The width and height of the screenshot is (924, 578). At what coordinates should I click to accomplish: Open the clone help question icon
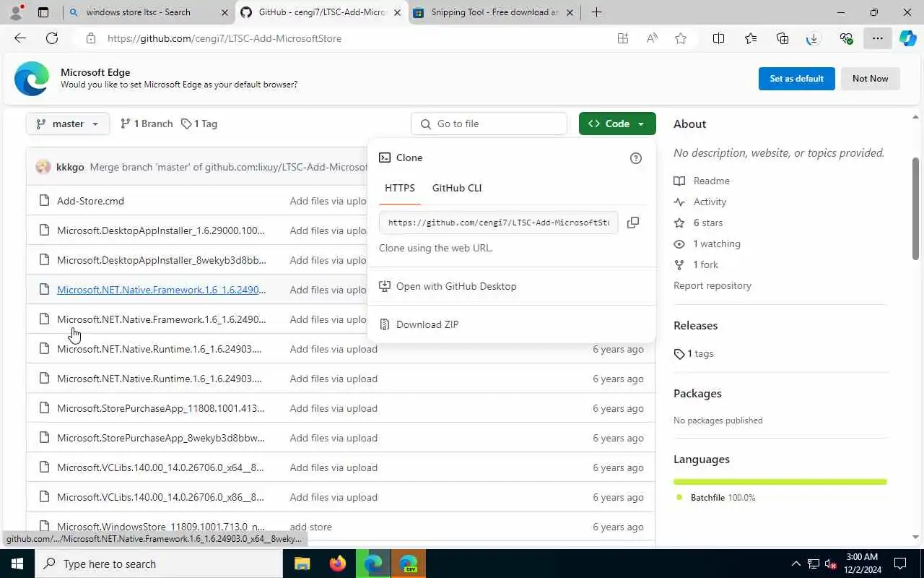click(x=636, y=158)
